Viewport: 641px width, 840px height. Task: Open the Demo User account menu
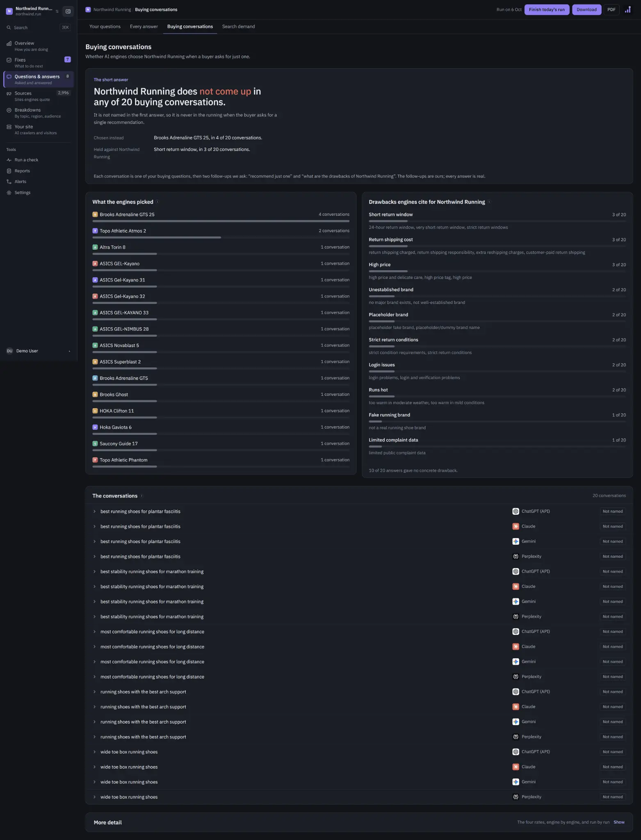(39, 351)
